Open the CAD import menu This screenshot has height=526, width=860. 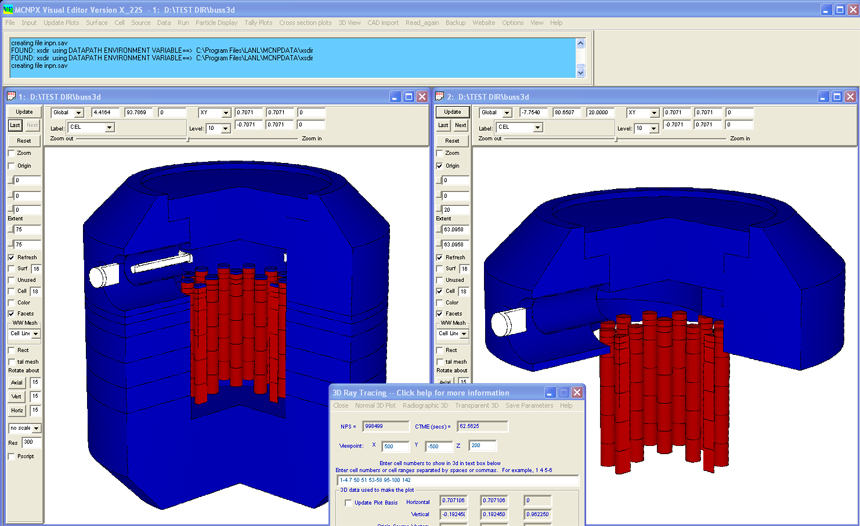[x=383, y=22]
